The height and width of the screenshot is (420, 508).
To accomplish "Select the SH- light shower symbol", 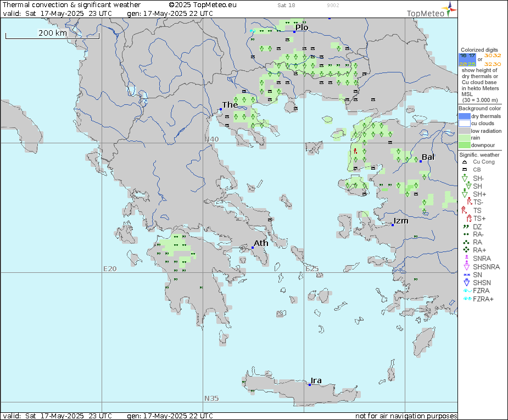I will [x=465, y=178].
